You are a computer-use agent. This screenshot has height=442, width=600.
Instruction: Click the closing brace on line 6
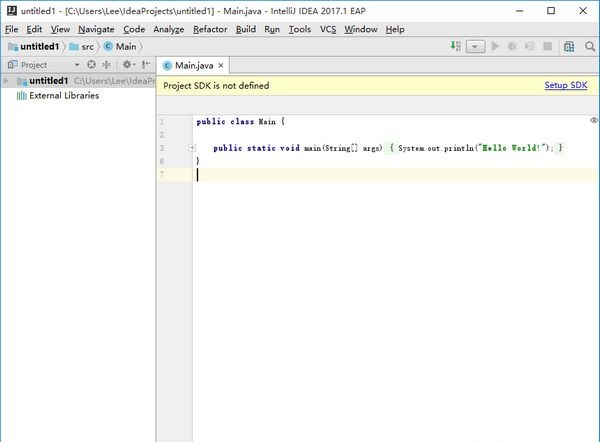pos(198,161)
